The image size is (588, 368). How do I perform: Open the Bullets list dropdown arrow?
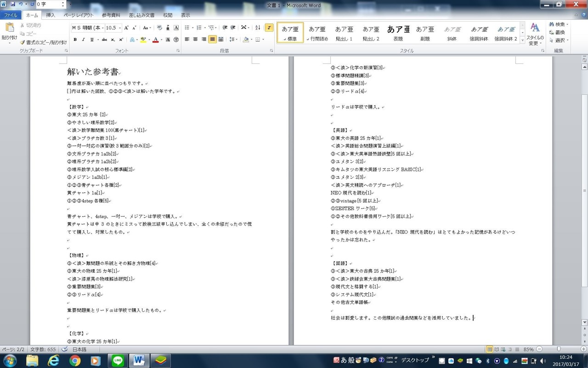pos(192,28)
